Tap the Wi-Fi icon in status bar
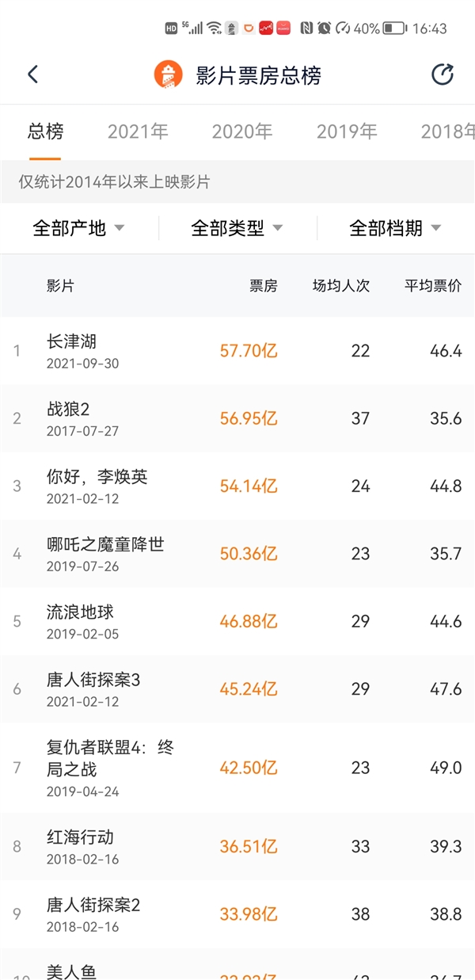475x980 pixels. coord(214,29)
